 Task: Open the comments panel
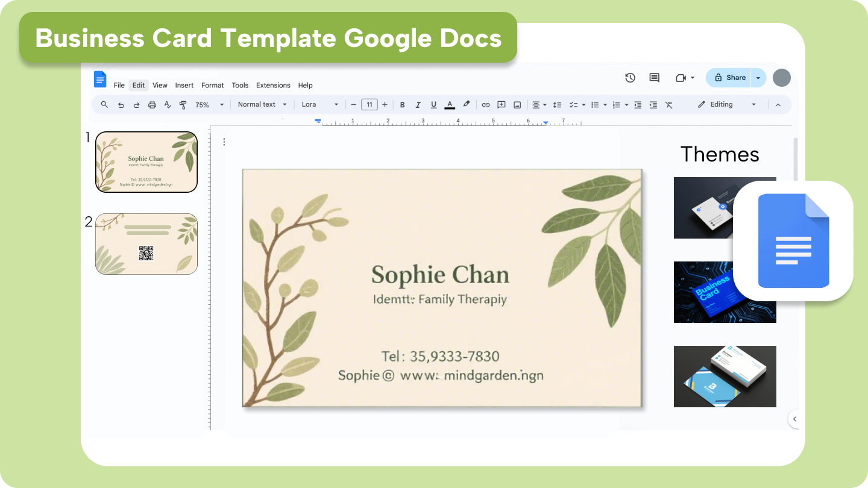click(x=654, y=78)
